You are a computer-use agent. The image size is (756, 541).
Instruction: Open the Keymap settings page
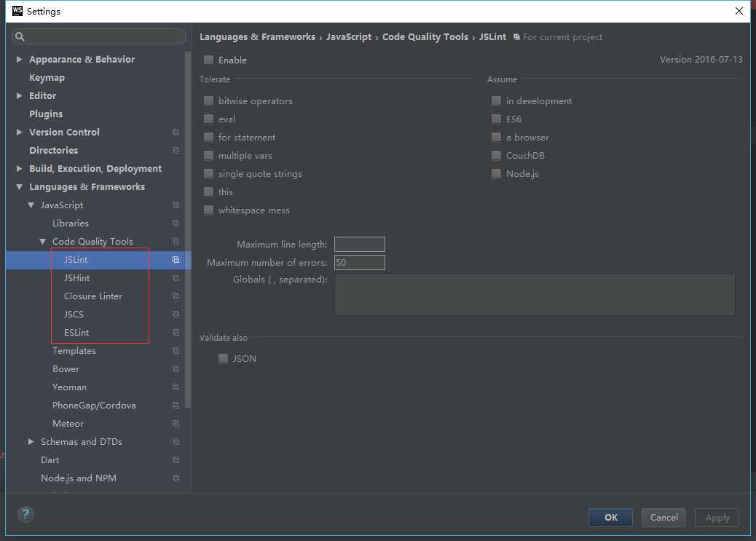point(47,78)
